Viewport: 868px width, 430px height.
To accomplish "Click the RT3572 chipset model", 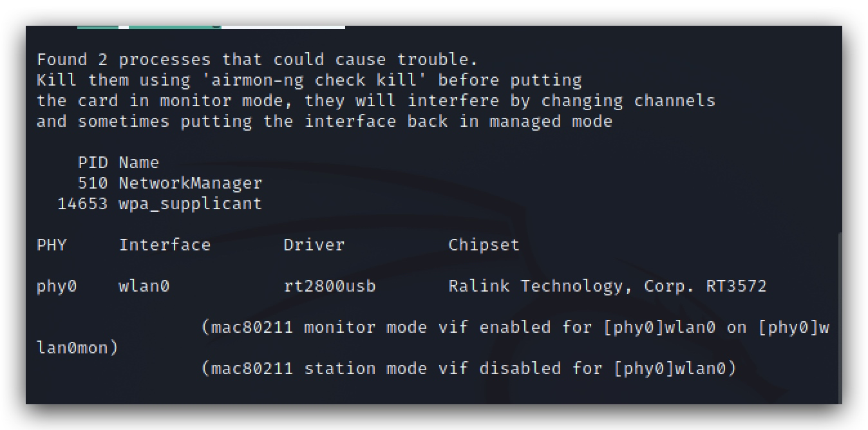I will (x=736, y=286).
